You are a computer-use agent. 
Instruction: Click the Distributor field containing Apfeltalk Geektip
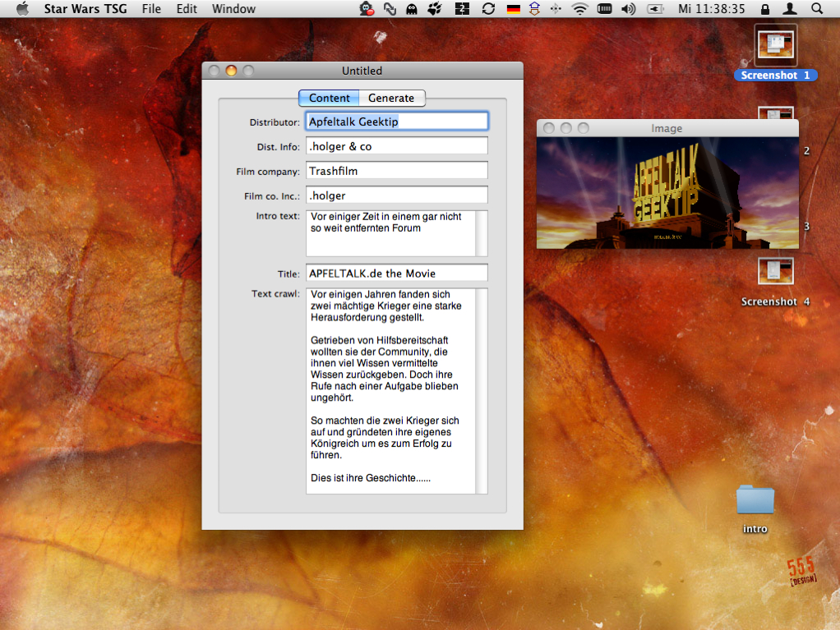pos(397,122)
